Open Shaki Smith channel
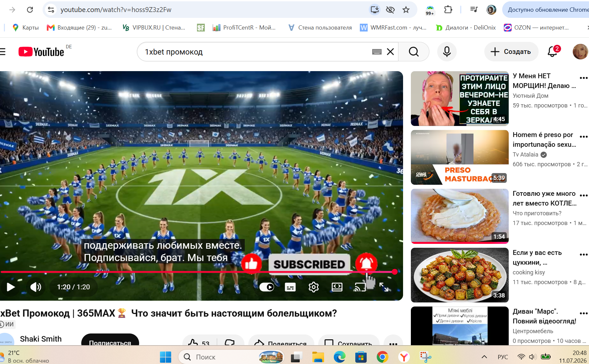589x364 pixels. (41, 339)
